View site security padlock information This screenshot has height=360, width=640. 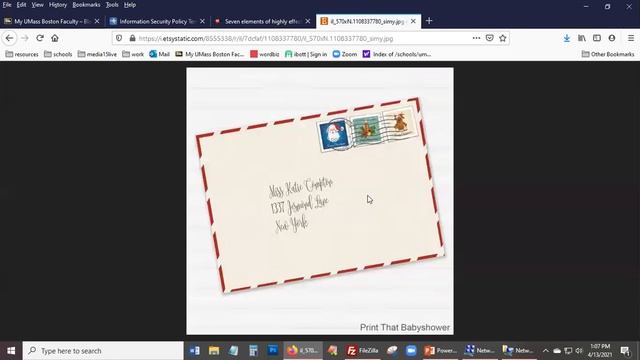[132, 38]
